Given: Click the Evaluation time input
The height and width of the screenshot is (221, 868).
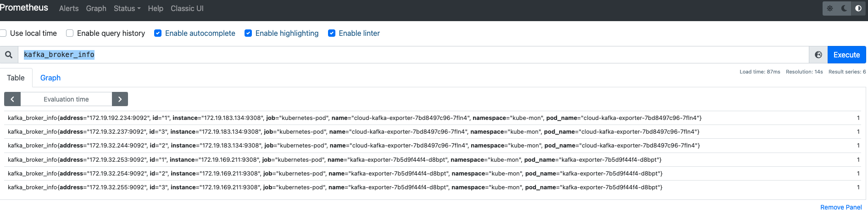Looking at the screenshot, I should pos(67,99).
